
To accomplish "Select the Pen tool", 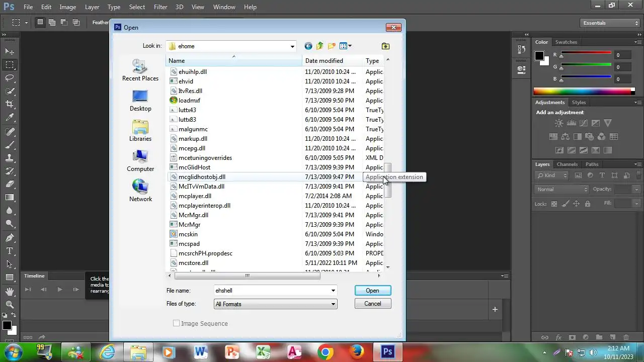I will click(10, 237).
